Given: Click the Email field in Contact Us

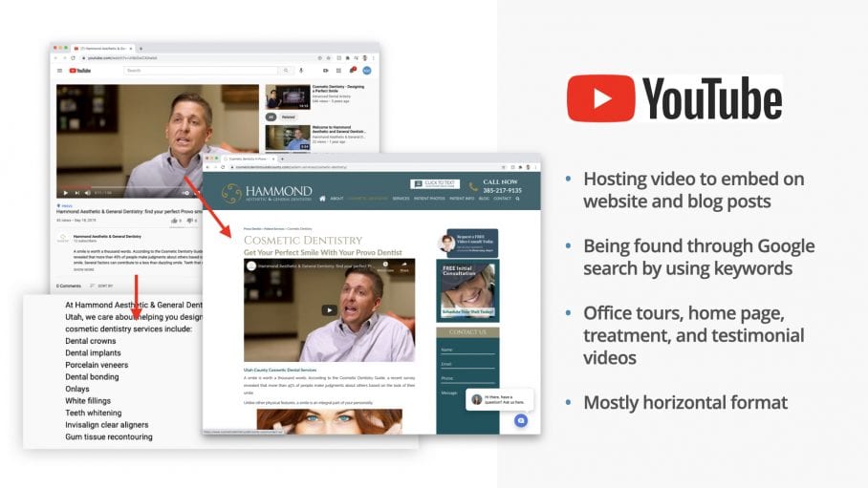Looking at the screenshot, I should tap(467, 364).
